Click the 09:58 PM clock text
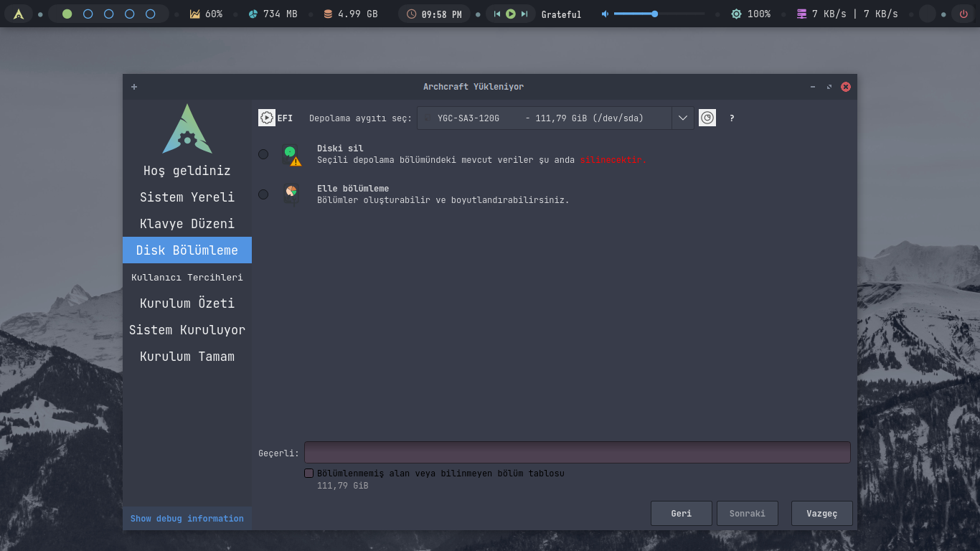Screen dimensions: 980x551 pyautogui.click(x=442, y=14)
